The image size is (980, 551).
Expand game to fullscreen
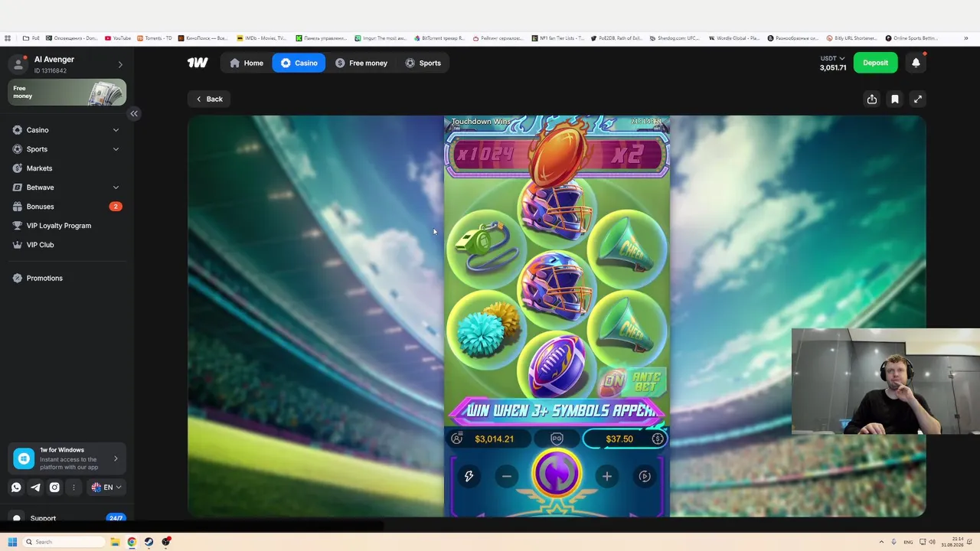pyautogui.click(x=918, y=99)
